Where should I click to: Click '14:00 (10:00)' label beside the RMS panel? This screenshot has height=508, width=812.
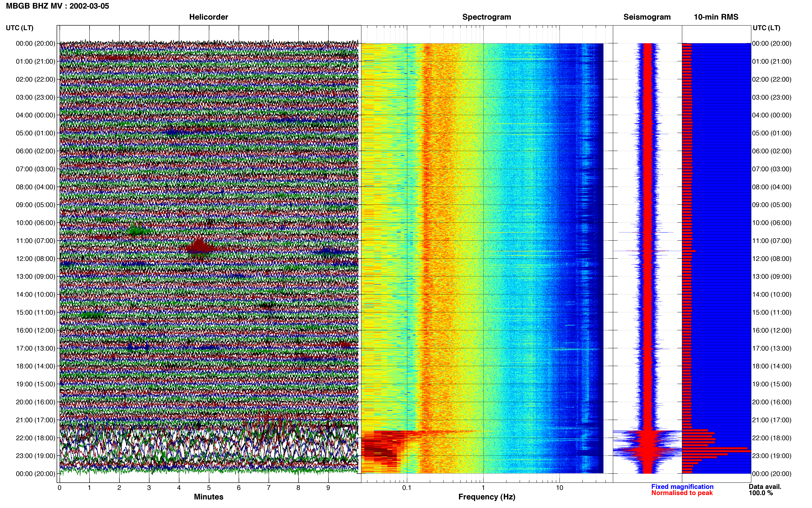pos(772,295)
